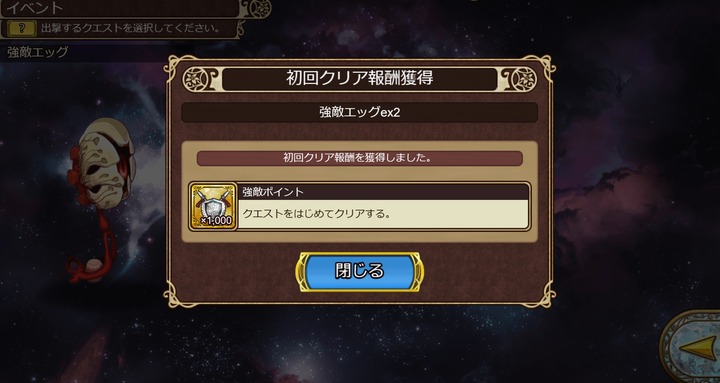Viewport: 720px width, 383px height.
Task: Click the 初回クリア報酬を獲得しました banner
Action: pyautogui.click(x=360, y=158)
